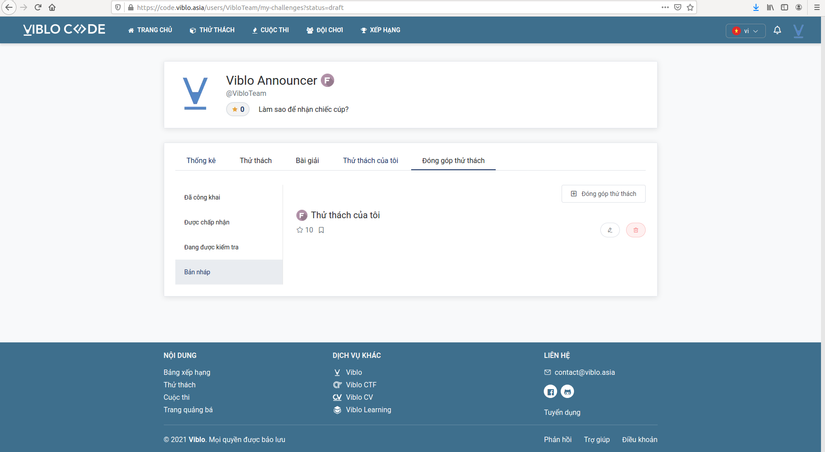
Task: Bookmark this page with the star
Action: pyautogui.click(x=690, y=7)
